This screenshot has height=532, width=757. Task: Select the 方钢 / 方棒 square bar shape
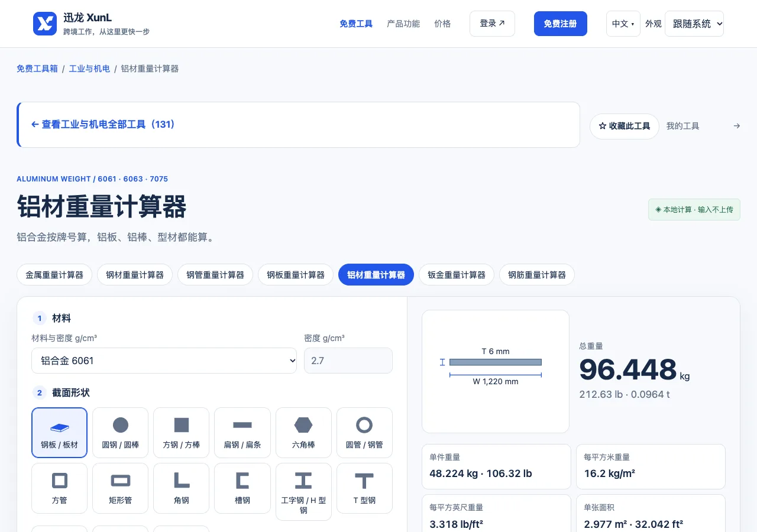(182, 433)
